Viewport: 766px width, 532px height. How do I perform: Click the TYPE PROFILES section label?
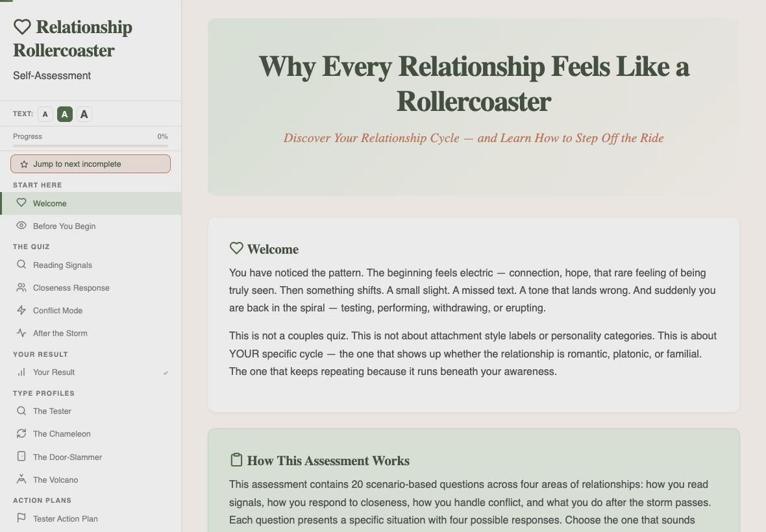coord(43,393)
